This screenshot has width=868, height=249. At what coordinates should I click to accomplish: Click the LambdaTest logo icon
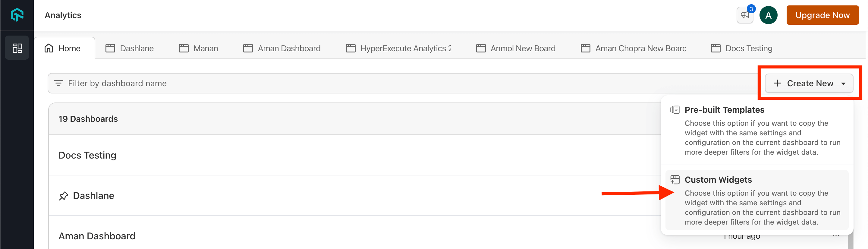[x=17, y=15]
